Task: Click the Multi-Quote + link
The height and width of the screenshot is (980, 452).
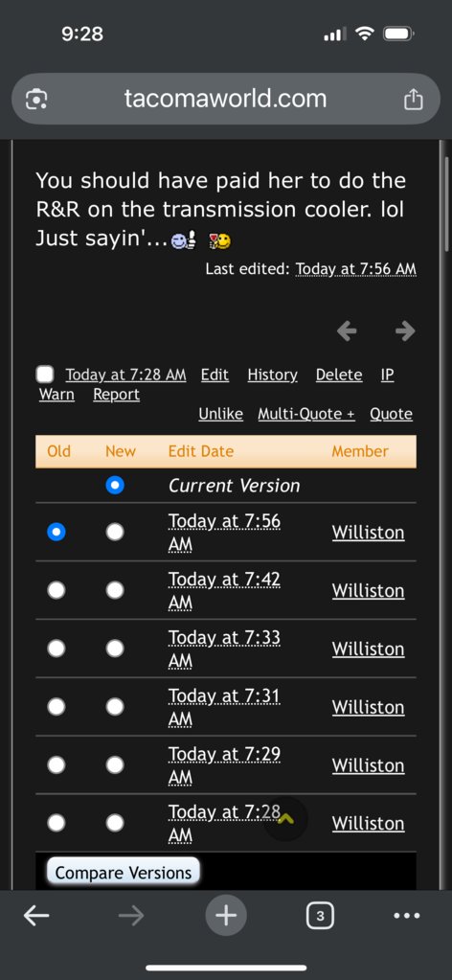Action: [x=306, y=414]
